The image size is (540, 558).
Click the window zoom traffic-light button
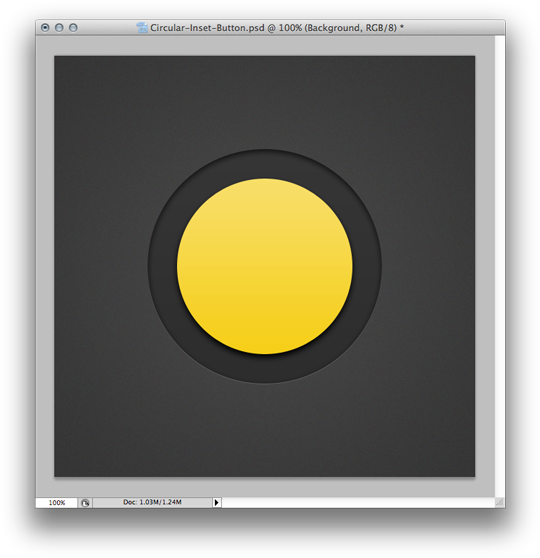[73, 27]
